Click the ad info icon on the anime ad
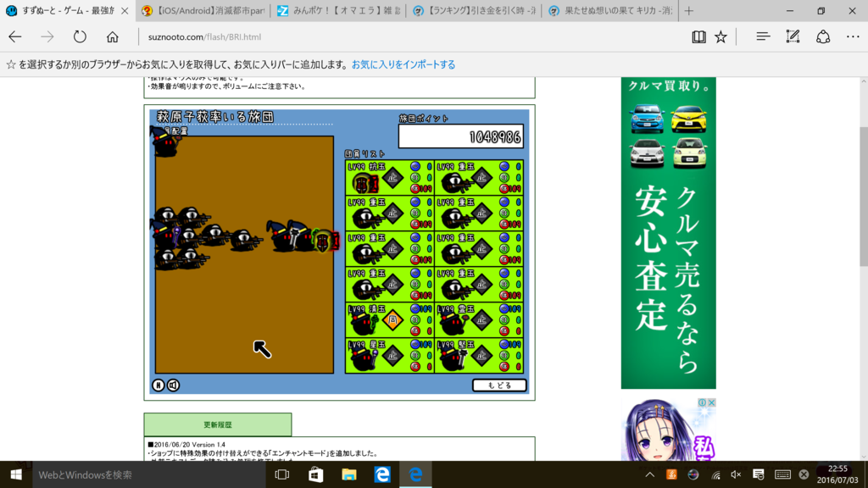This screenshot has width=868, height=488. [702, 402]
